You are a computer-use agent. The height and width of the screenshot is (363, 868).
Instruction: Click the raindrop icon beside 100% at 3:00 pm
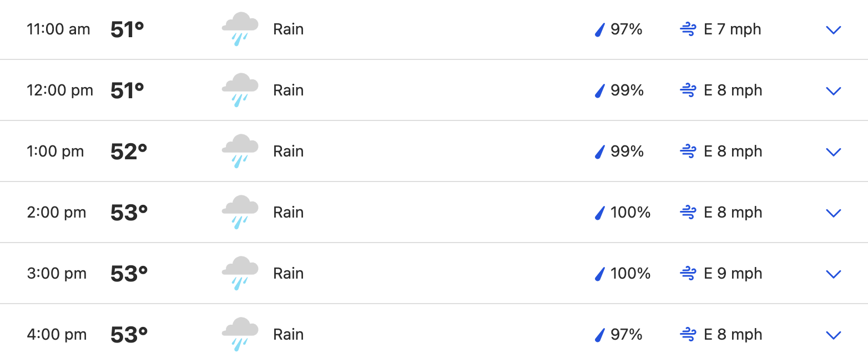tap(599, 274)
